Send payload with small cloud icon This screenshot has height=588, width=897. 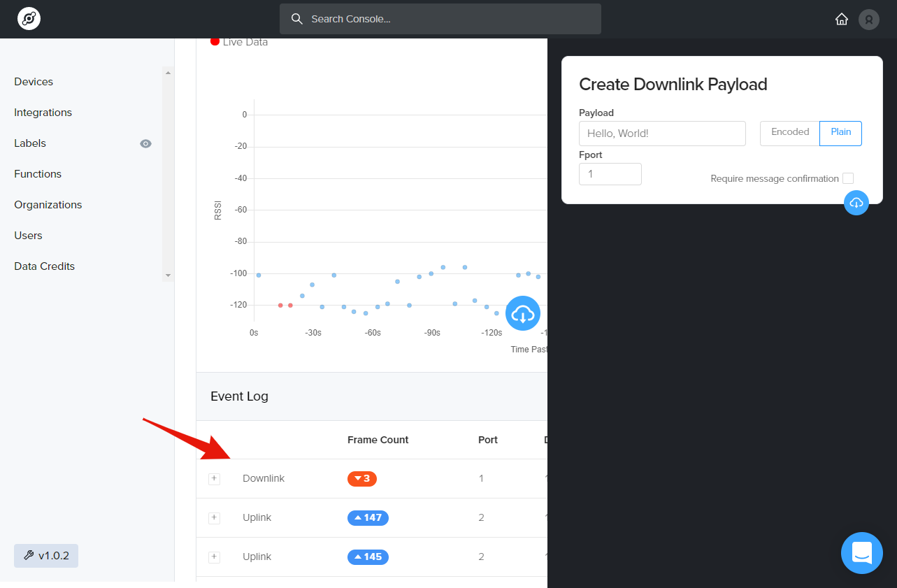point(856,203)
